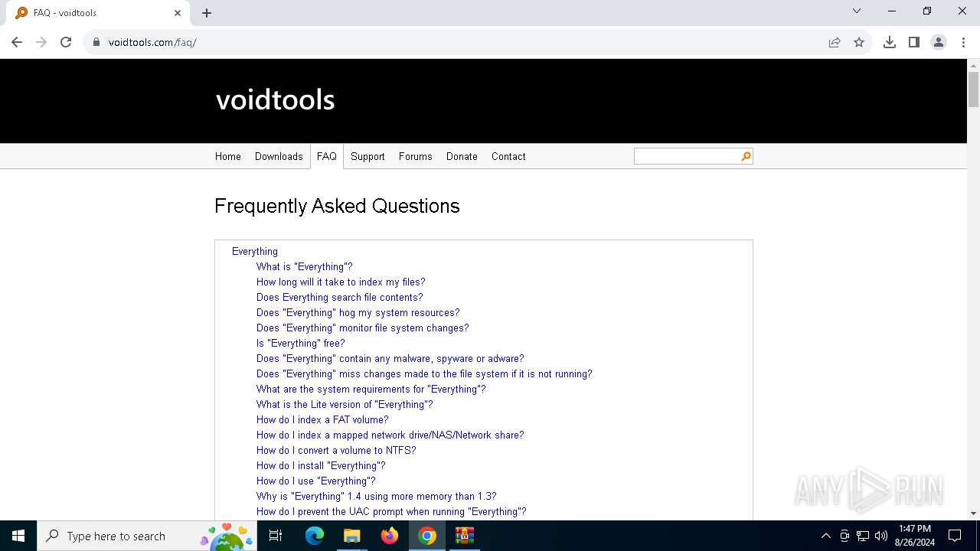Open the Chrome profile avatar
Screen dimensions: 980x551
tap(939, 42)
